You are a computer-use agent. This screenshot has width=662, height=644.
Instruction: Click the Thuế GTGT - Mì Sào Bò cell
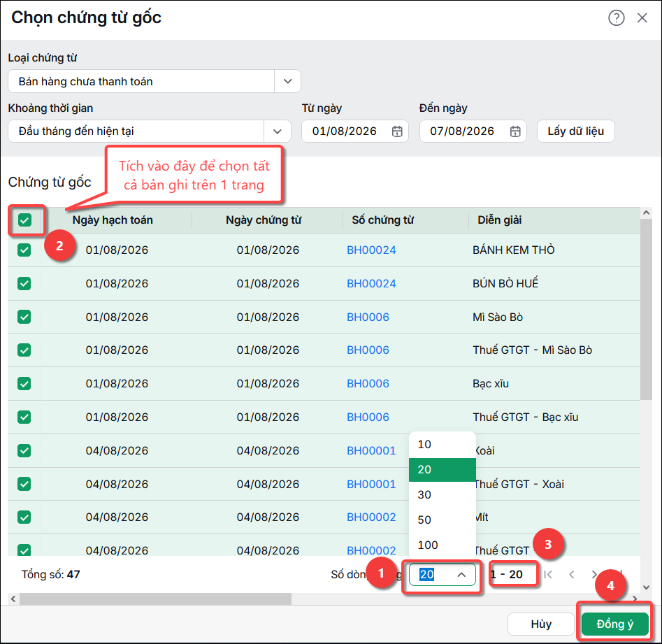point(532,350)
